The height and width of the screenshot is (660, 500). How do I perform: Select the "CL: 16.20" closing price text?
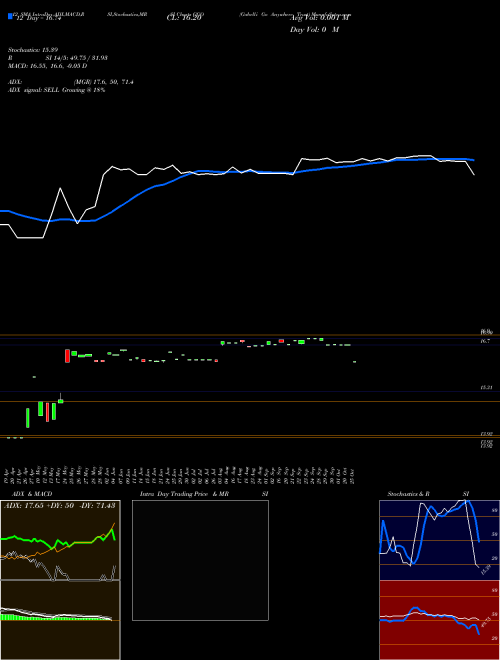tap(184, 18)
